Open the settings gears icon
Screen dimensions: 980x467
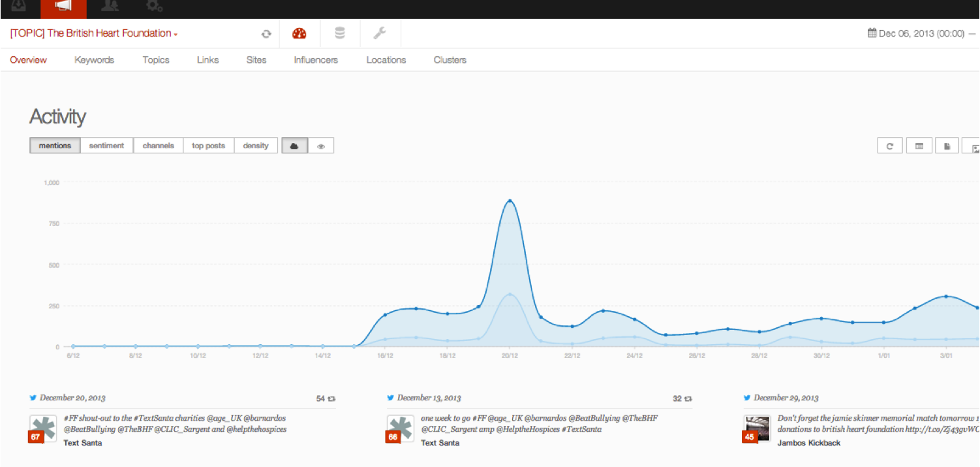click(154, 7)
